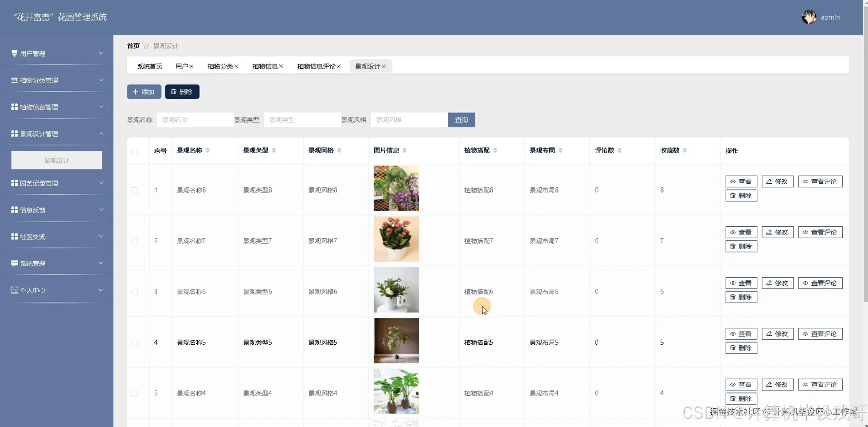The width and height of the screenshot is (868, 427).
Task: Click sort icon on 收藏数 column
Action: tap(685, 150)
